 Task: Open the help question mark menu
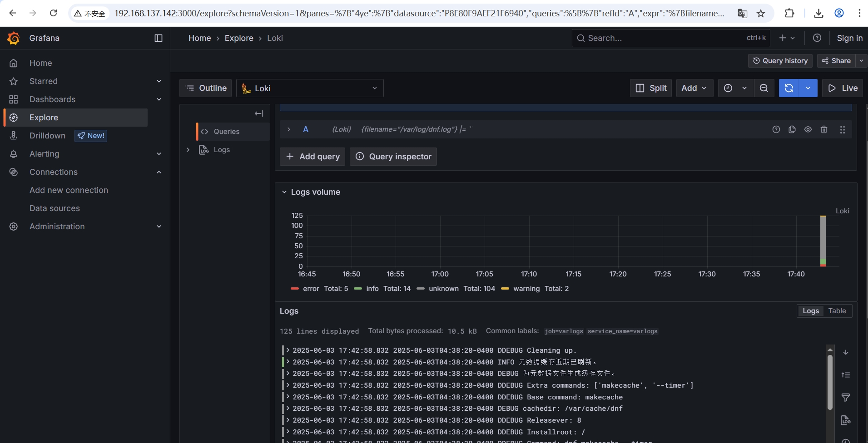coord(817,38)
